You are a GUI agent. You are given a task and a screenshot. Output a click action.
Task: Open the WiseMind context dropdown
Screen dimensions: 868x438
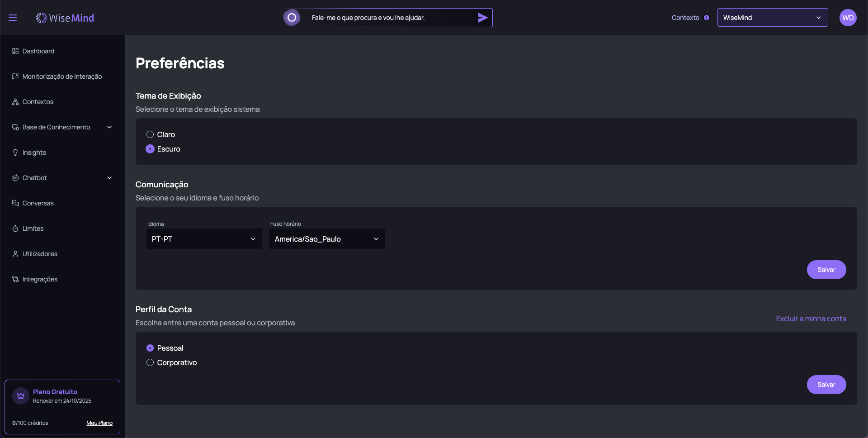click(x=772, y=18)
